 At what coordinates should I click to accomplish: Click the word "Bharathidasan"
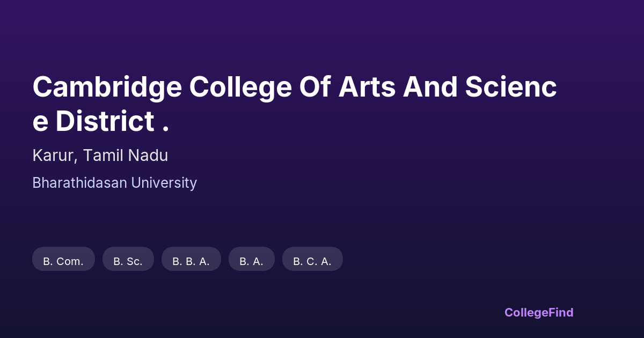coord(79,183)
